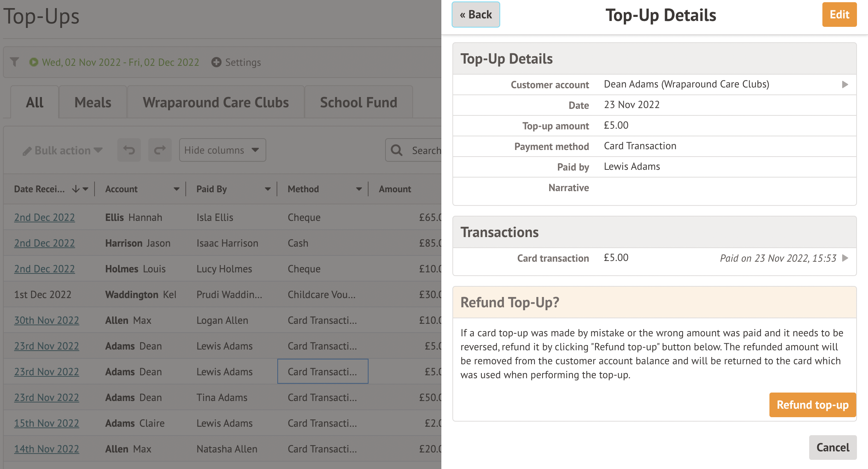Click the redo arrow button
Viewport: 868px width, 469px height.
[x=160, y=150]
